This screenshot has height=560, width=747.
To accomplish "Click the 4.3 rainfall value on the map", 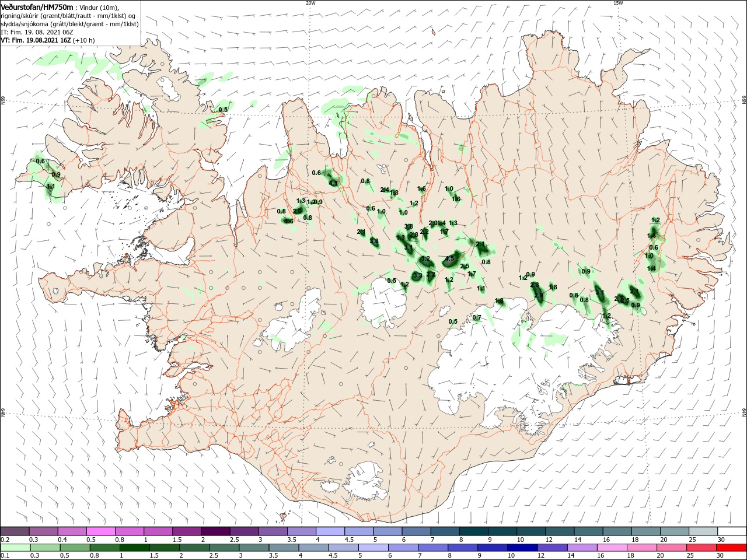I will point(333,183).
